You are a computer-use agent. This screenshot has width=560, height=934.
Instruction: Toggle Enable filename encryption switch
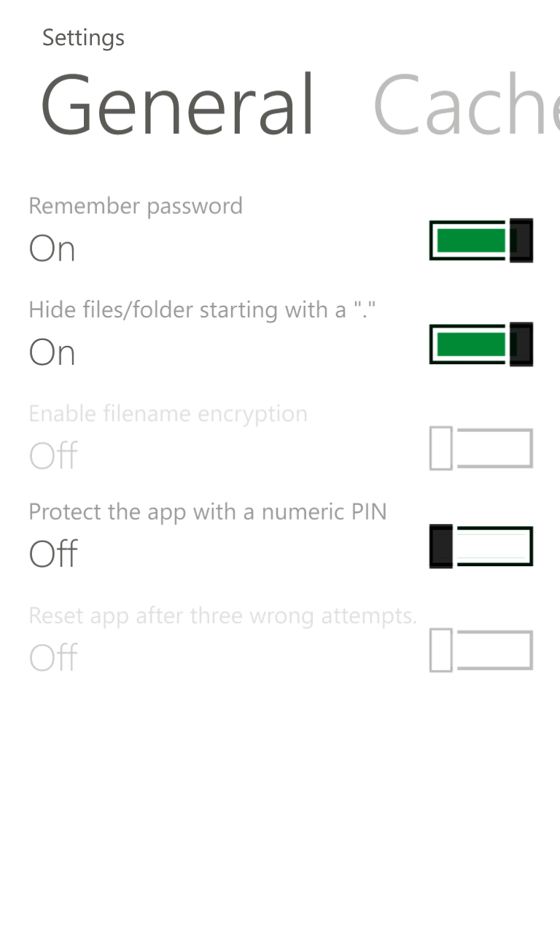(x=481, y=448)
